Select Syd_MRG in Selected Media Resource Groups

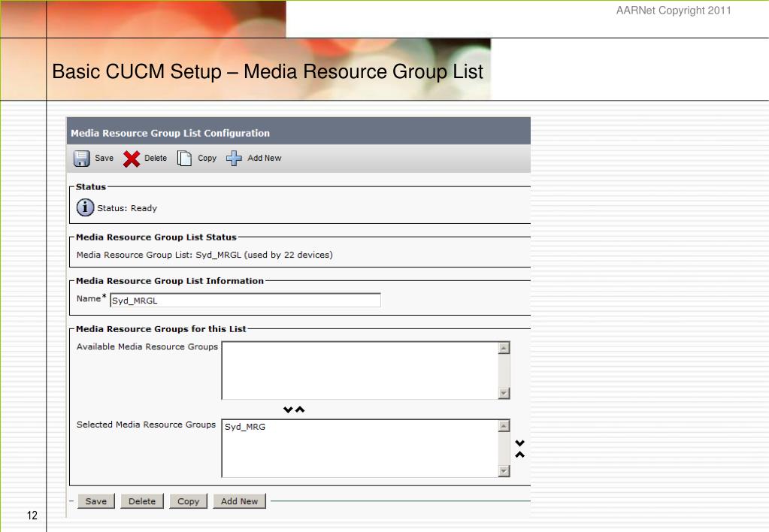pos(245,427)
